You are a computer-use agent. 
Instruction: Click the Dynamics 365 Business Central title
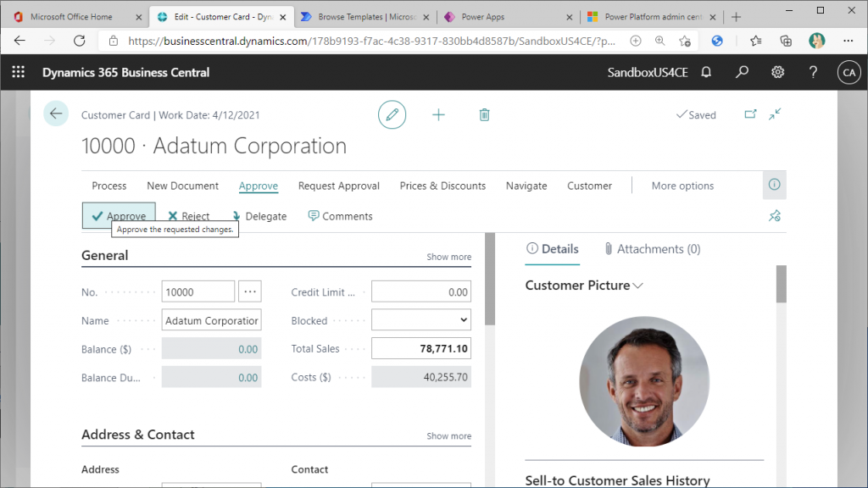pyautogui.click(x=125, y=73)
